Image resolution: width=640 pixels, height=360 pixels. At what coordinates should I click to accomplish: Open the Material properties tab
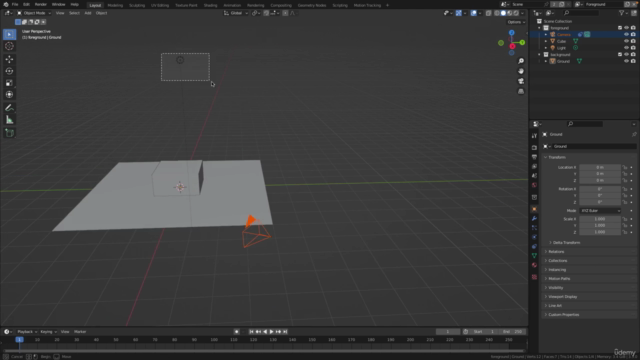tap(534, 265)
